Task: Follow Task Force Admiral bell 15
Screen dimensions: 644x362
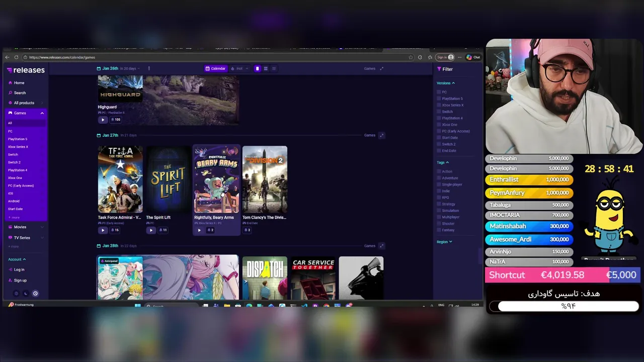Action: 115,230
